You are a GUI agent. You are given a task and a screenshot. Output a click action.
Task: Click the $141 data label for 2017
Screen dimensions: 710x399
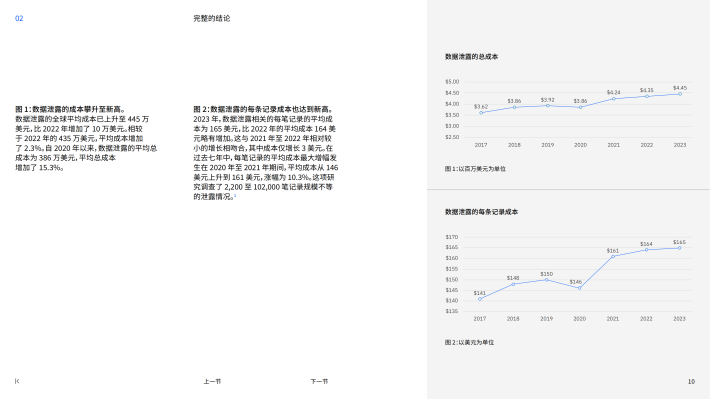click(x=480, y=293)
